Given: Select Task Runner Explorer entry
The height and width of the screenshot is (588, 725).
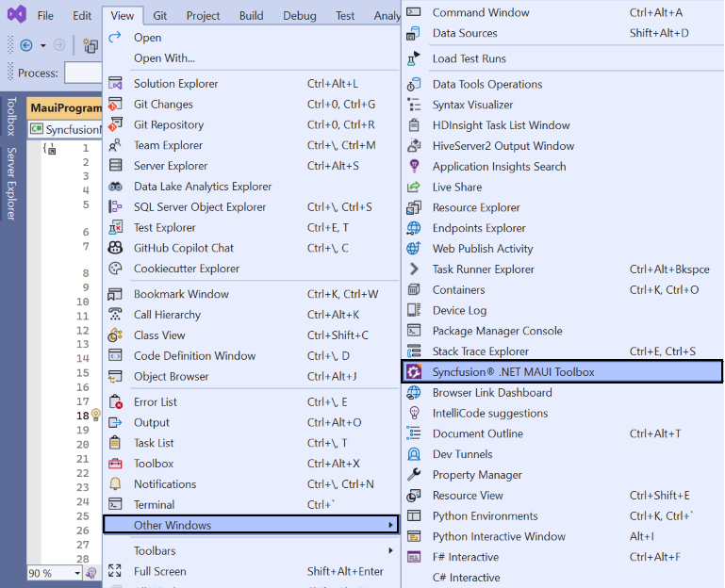Looking at the screenshot, I should pos(562,269).
